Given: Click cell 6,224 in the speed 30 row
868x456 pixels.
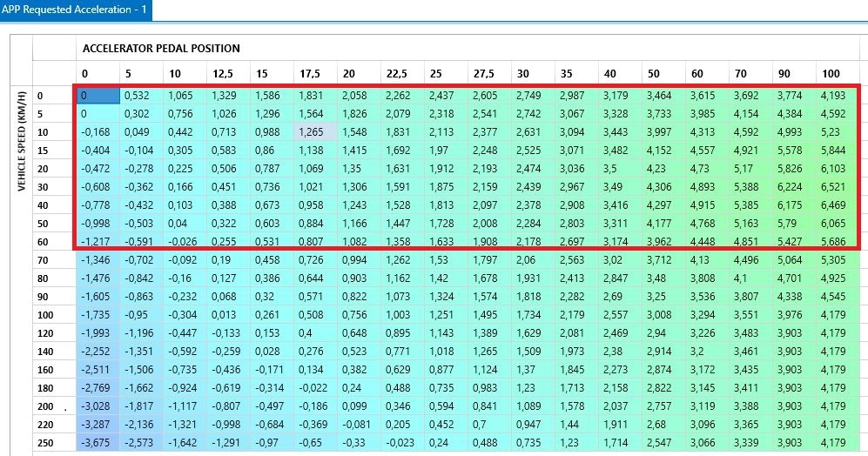Looking at the screenshot, I should (794, 187).
